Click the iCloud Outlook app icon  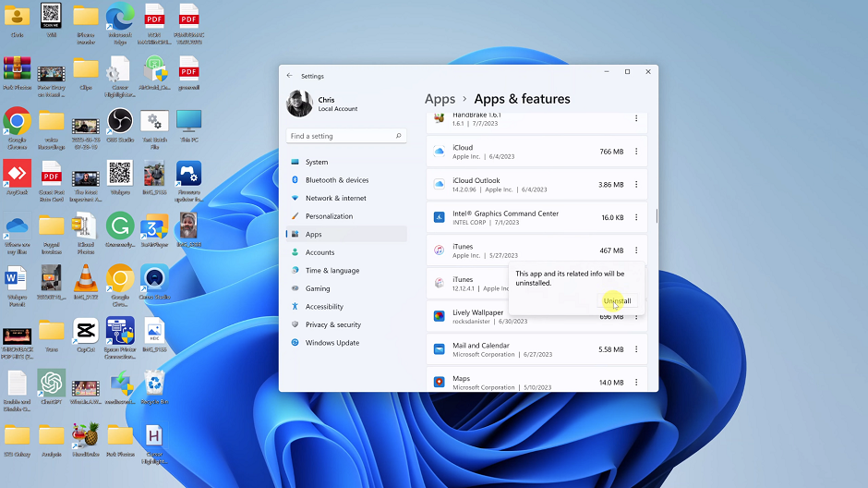439,185
